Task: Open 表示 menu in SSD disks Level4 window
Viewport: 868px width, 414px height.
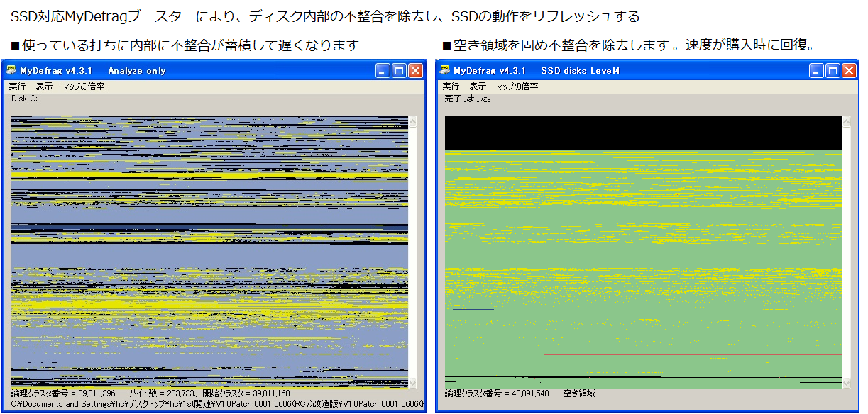Action: point(478,86)
